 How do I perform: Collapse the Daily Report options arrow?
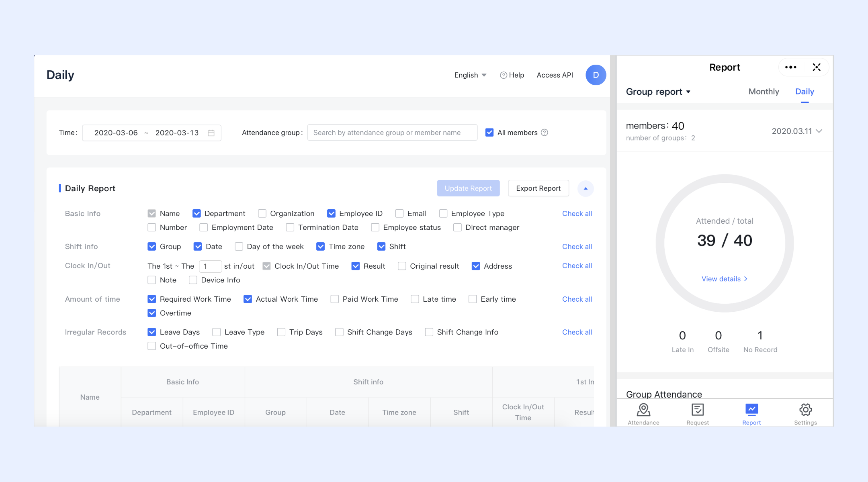click(585, 188)
